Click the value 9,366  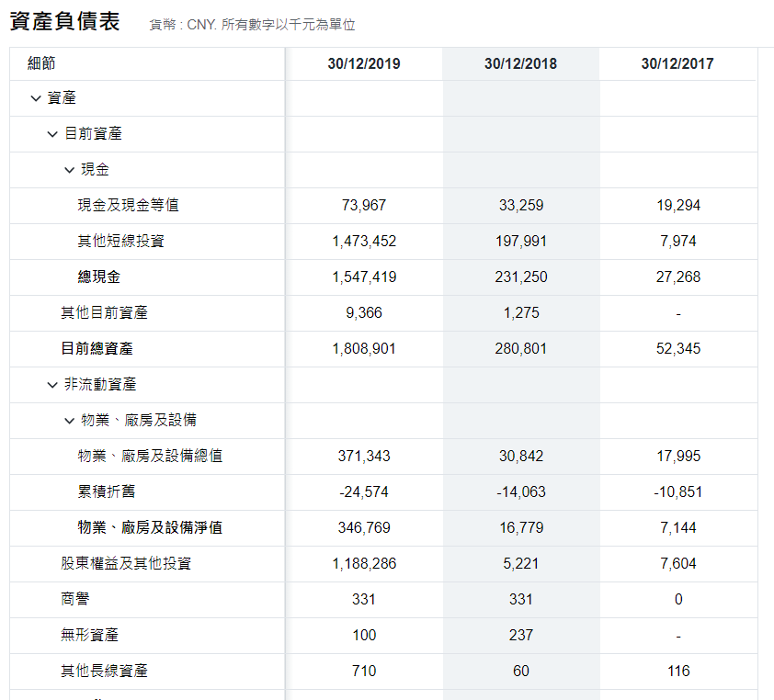pyautogui.click(x=364, y=312)
